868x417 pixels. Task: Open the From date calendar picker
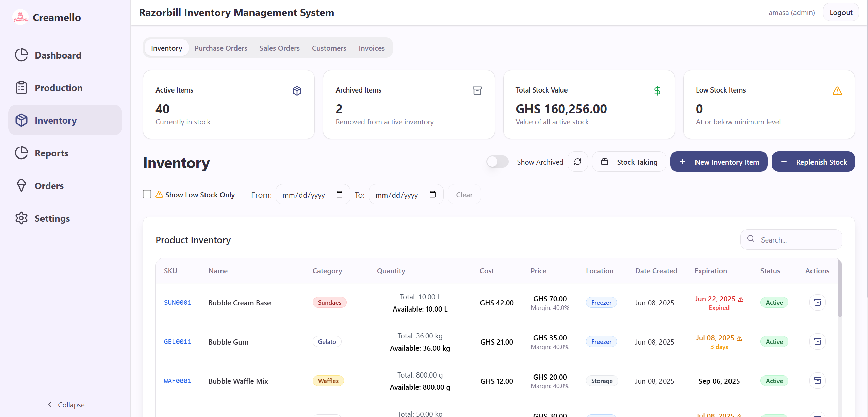click(339, 194)
